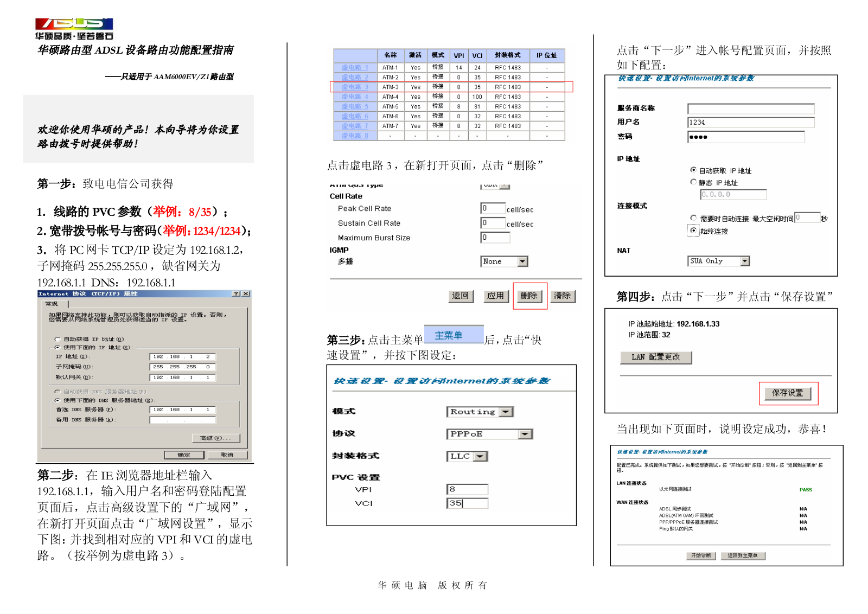Select 自动获取 IP 地址 radio in router page
The image size is (868, 614).
pyautogui.click(x=693, y=170)
